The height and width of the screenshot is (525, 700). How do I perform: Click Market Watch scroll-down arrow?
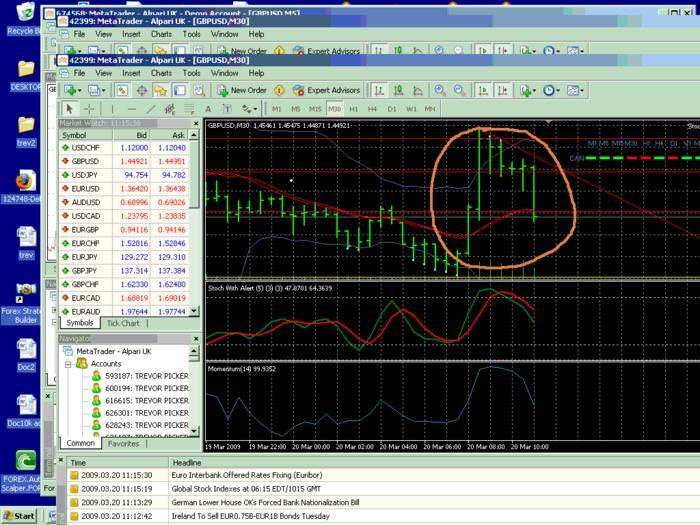point(194,311)
